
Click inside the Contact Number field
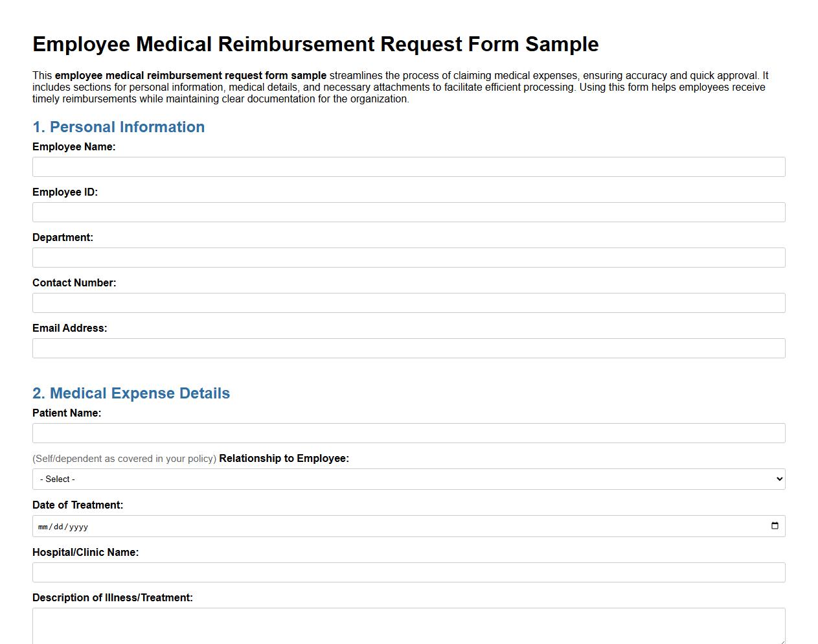[408, 303]
